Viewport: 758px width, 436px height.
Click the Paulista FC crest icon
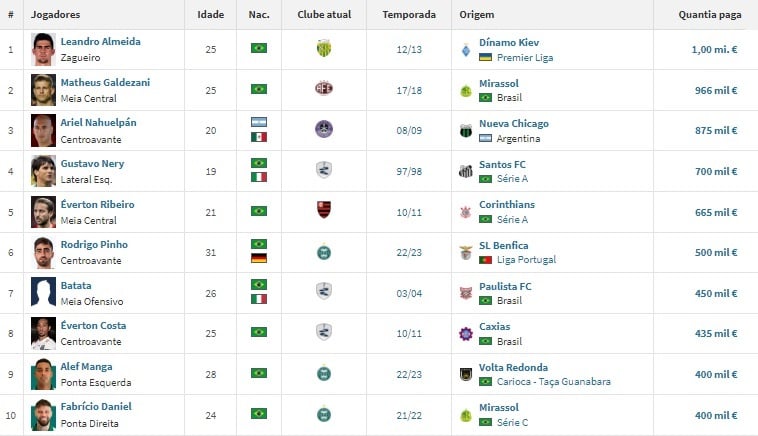[466, 293]
